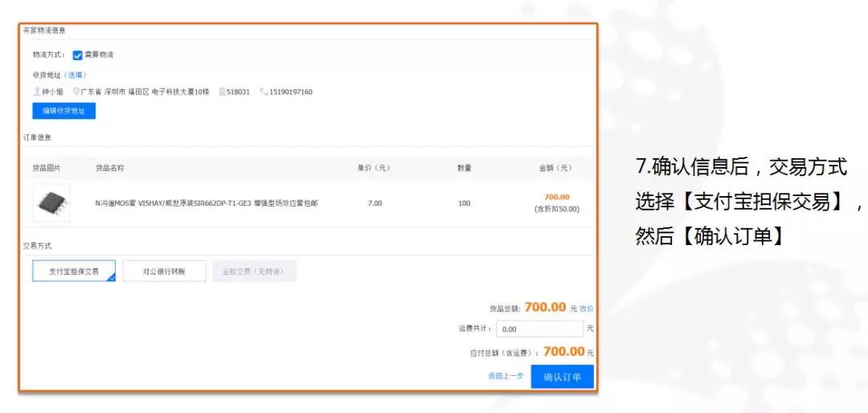
Task: Click the 改价 link beside goods total
Action: pos(587,309)
